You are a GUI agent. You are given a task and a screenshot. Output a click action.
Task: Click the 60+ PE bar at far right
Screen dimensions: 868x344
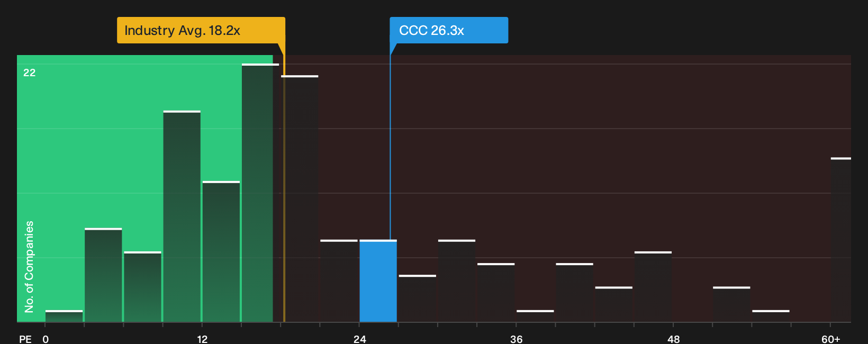click(x=840, y=240)
